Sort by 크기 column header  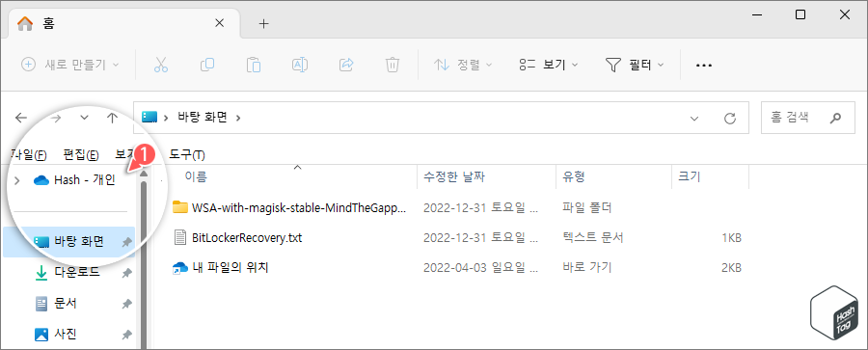pos(690,177)
